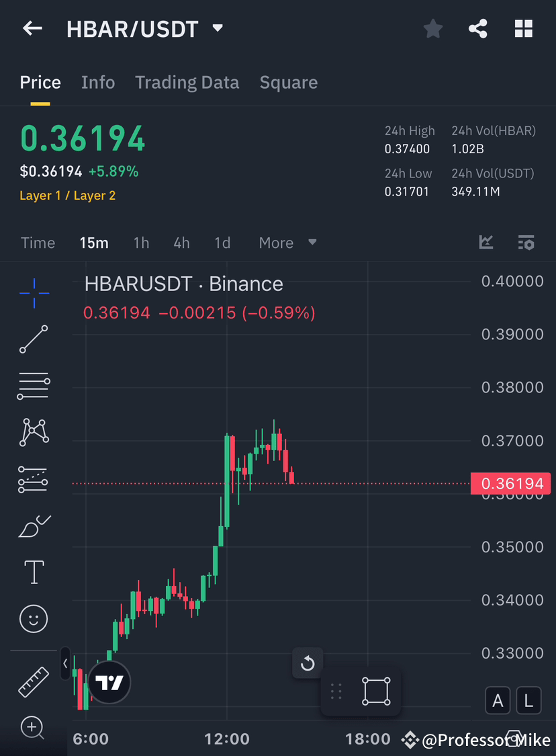Add text annotation with the Text tool

(x=34, y=572)
